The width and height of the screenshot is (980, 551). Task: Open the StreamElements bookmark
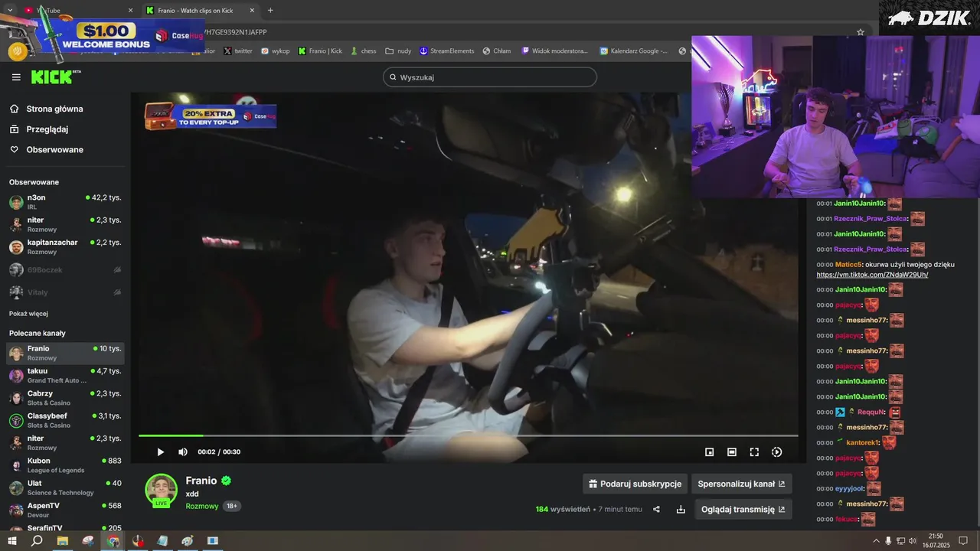coord(447,51)
